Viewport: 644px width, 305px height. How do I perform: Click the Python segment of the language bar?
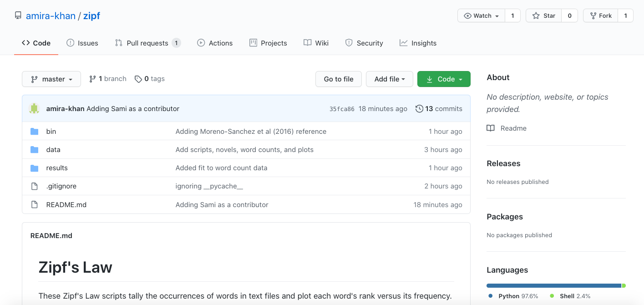click(x=554, y=285)
